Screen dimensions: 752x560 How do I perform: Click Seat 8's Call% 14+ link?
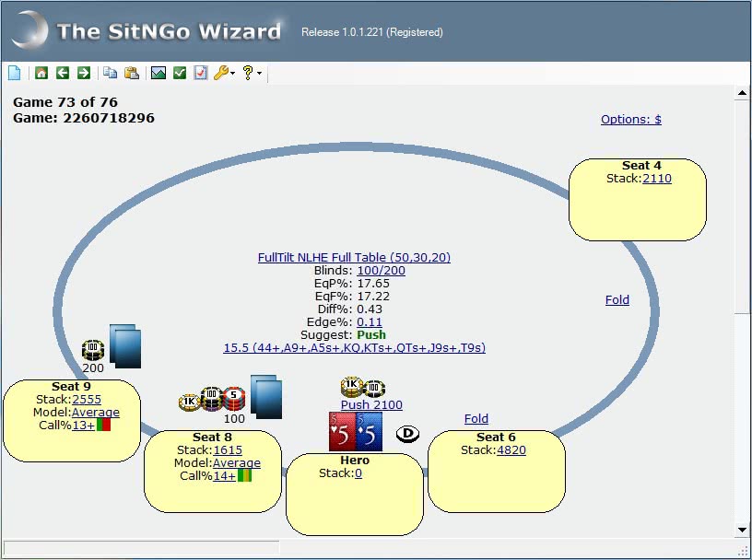click(225, 476)
